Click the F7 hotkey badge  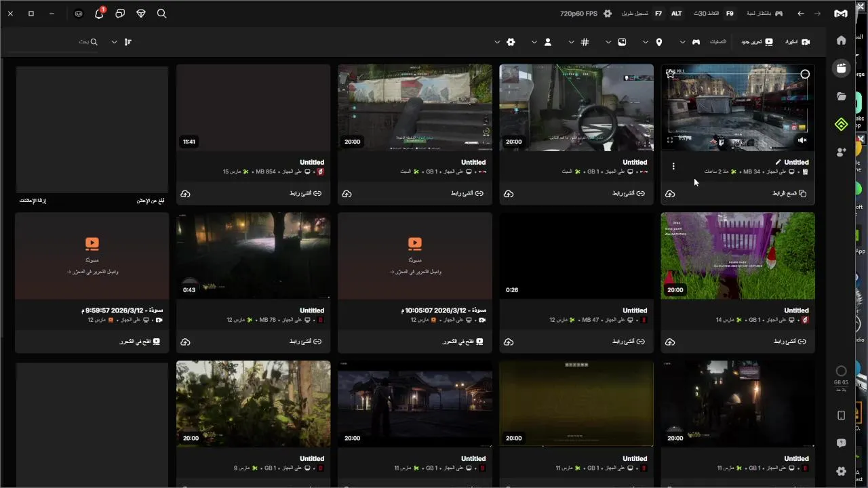pos(658,14)
